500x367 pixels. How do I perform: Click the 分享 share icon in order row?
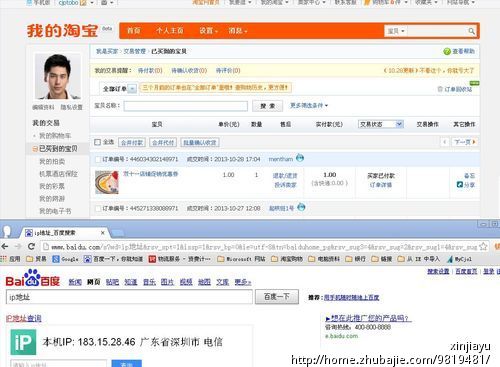[460, 184]
